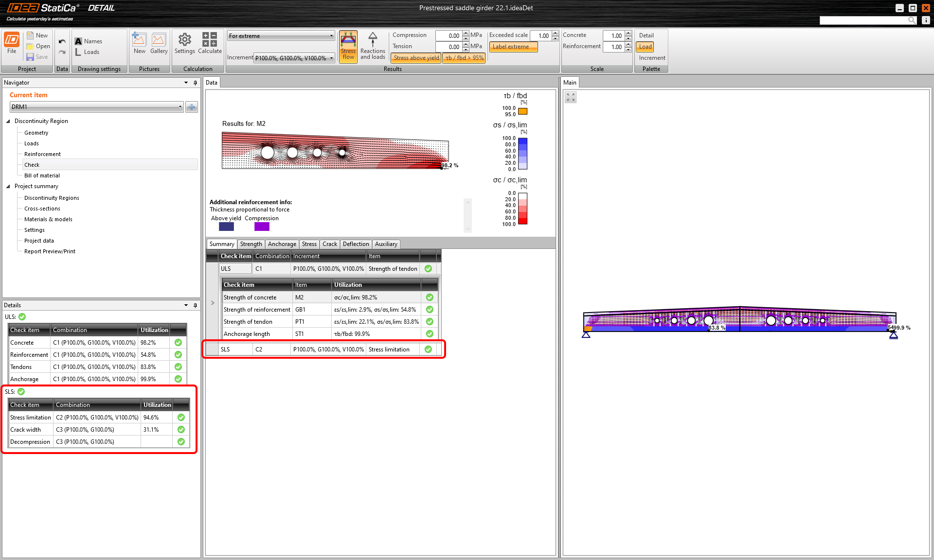Toggle the Stress flow display button

pyautogui.click(x=348, y=46)
